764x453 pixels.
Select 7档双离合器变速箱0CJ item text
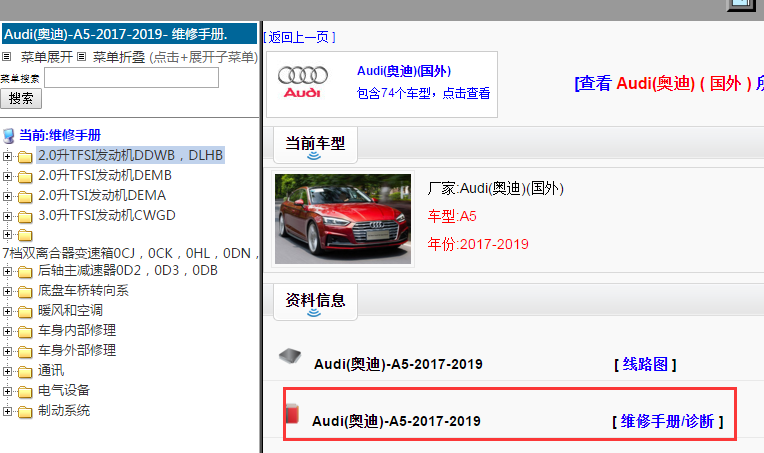coord(131,253)
